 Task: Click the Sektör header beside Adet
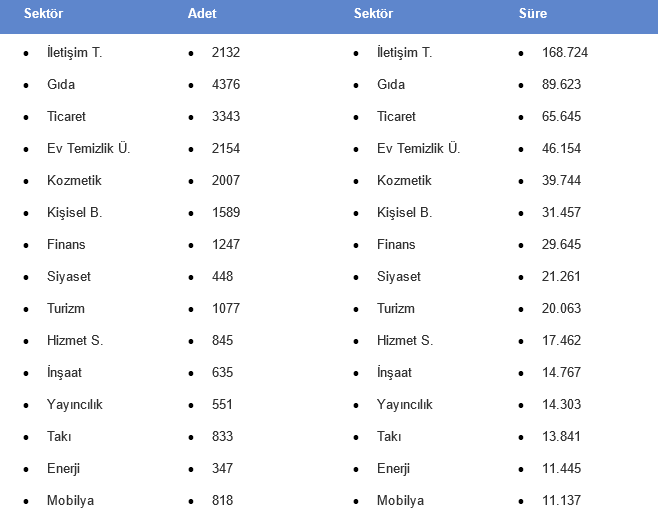click(45, 14)
